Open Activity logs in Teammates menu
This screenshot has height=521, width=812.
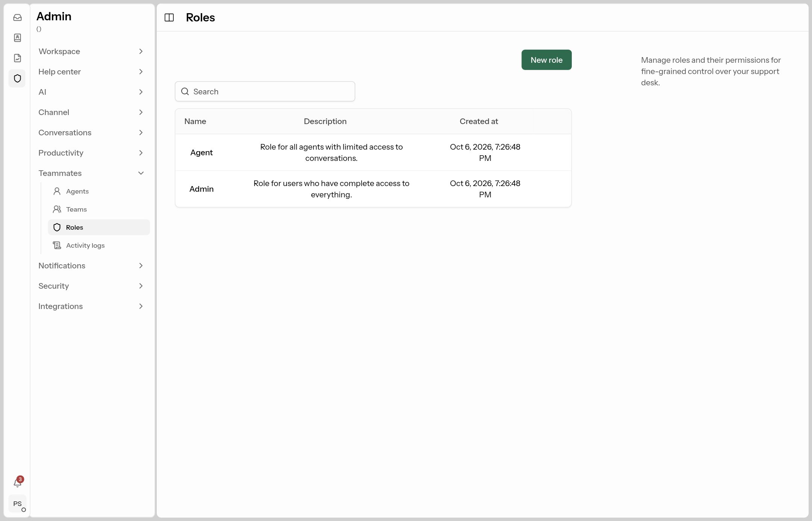click(x=99, y=245)
